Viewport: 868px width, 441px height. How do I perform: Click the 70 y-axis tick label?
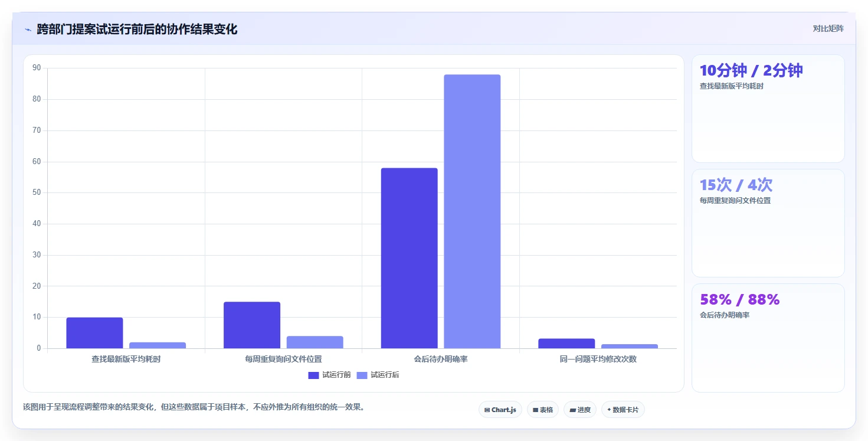37,130
